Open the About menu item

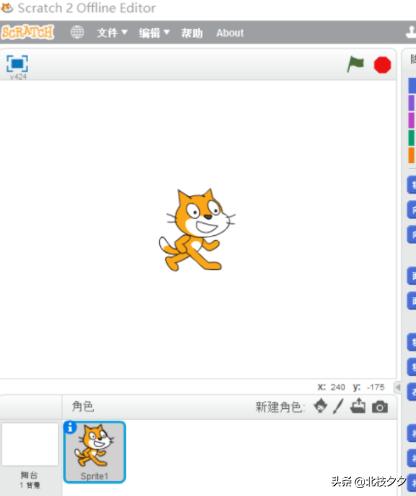tap(230, 33)
